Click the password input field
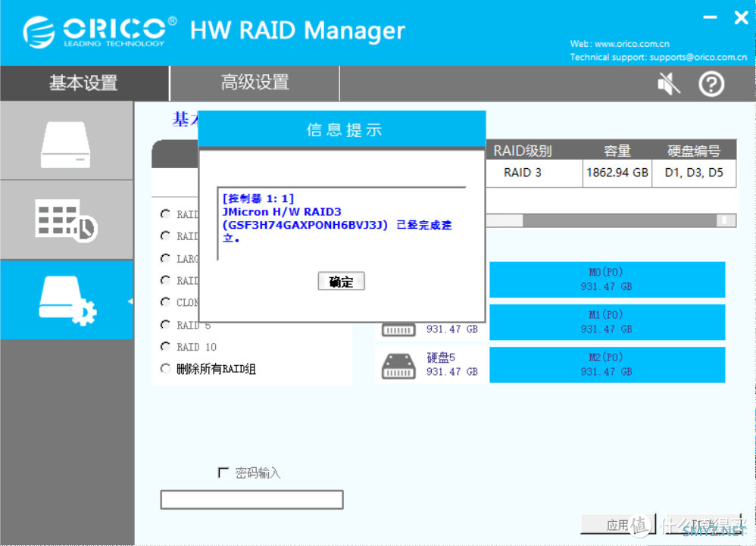 pos(251,500)
